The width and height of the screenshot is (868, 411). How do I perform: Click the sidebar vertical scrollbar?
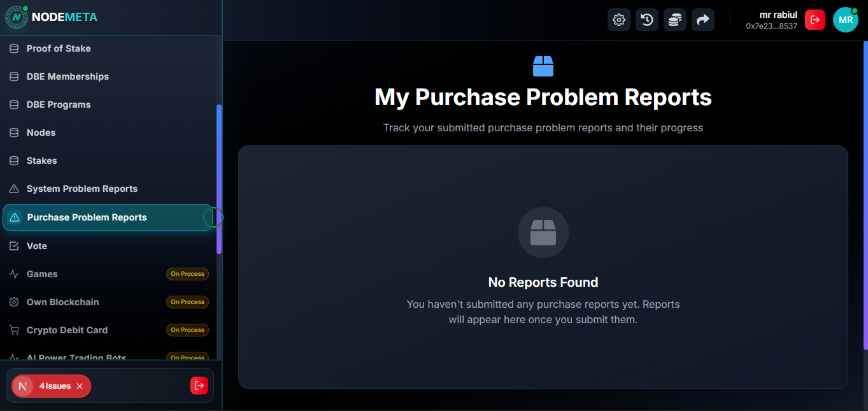[219, 178]
